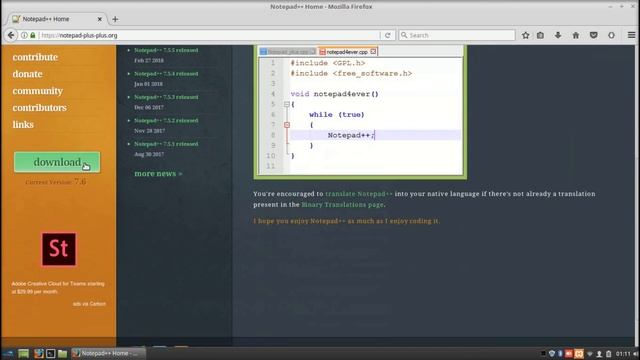Click the circular sync icon in toolbar
Viewport: 640px width, 360px height.
pos(611,36)
